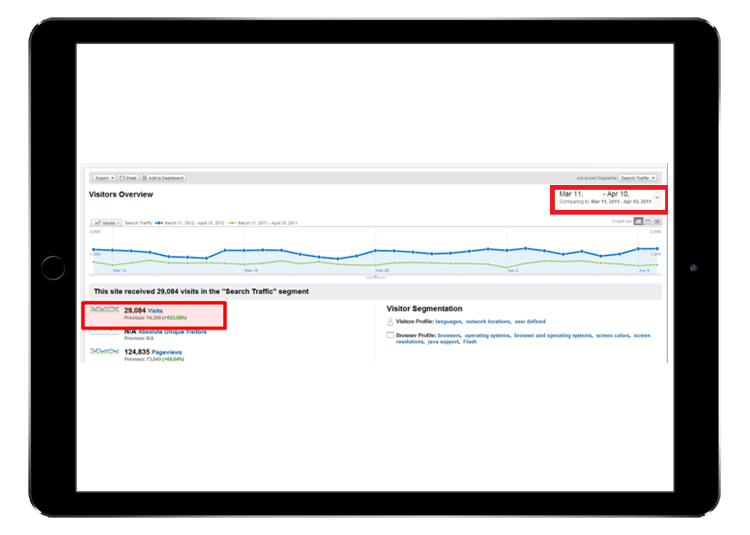Image resolution: width=750 pixels, height=535 pixels.
Task: Open the Export dropdown button
Action: point(104,178)
